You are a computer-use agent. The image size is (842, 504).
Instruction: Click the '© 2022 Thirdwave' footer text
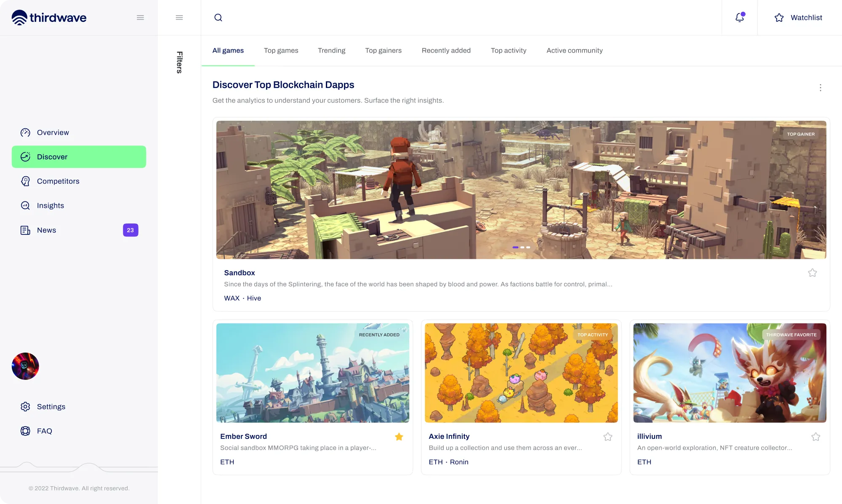pyautogui.click(x=79, y=488)
